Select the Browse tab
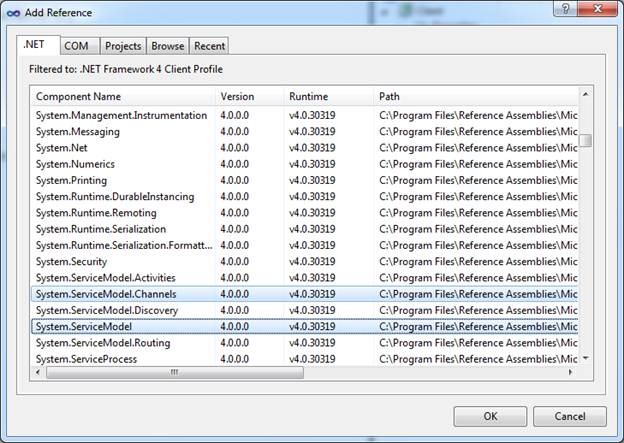 (x=167, y=46)
